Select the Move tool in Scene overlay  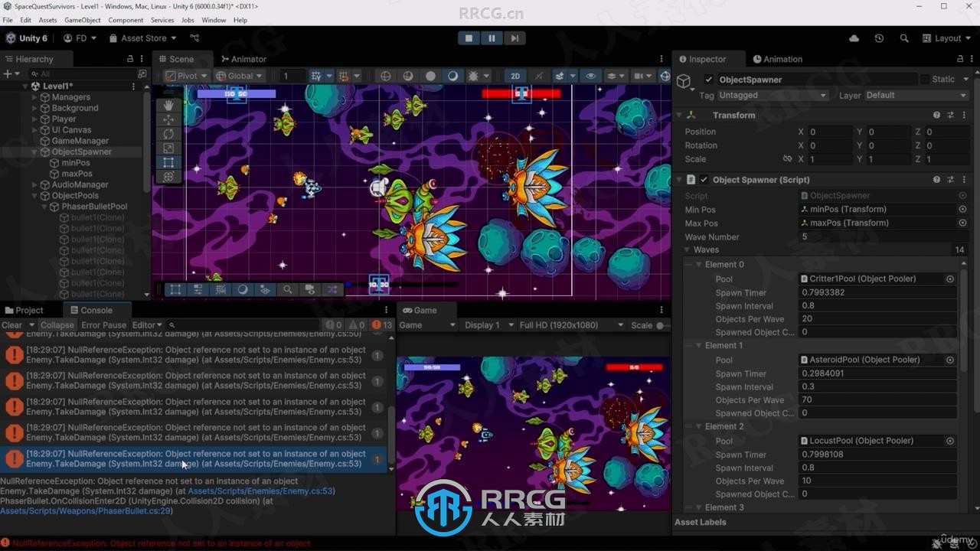(x=168, y=119)
